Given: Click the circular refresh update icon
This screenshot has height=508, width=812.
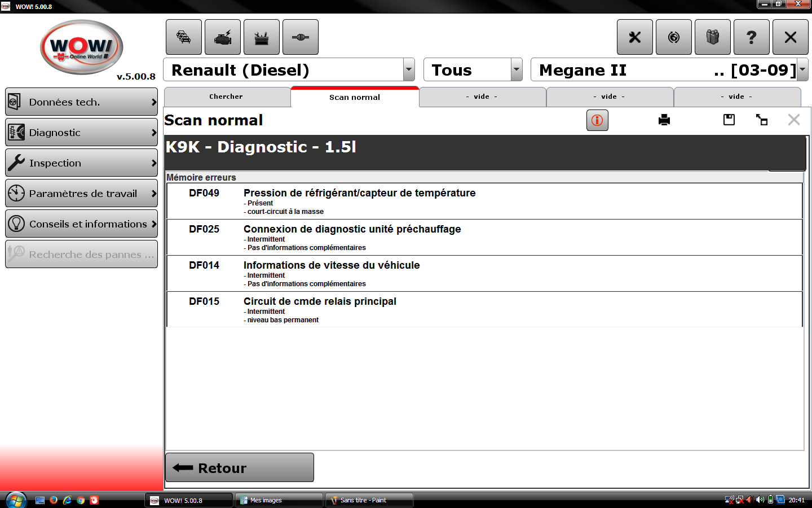Looking at the screenshot, I should click(674, 37).
